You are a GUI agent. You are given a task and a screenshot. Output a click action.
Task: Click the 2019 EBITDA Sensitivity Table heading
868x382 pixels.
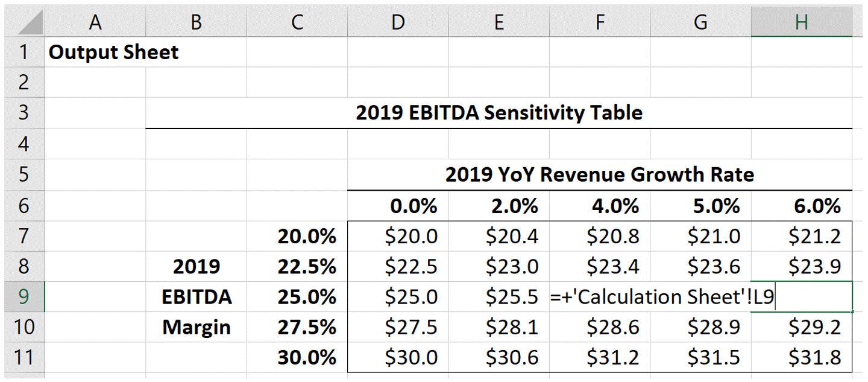coord(498,113)
